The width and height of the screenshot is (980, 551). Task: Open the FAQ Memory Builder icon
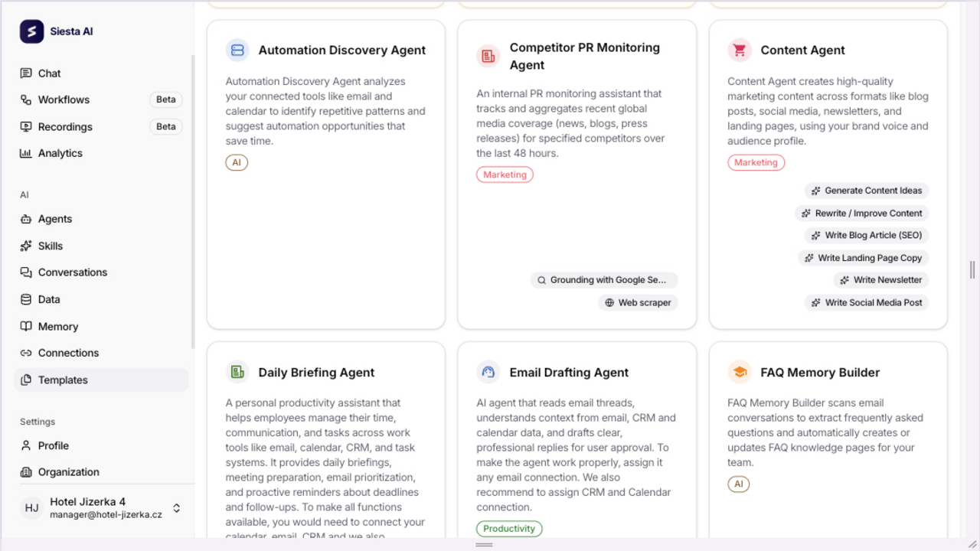740,373
